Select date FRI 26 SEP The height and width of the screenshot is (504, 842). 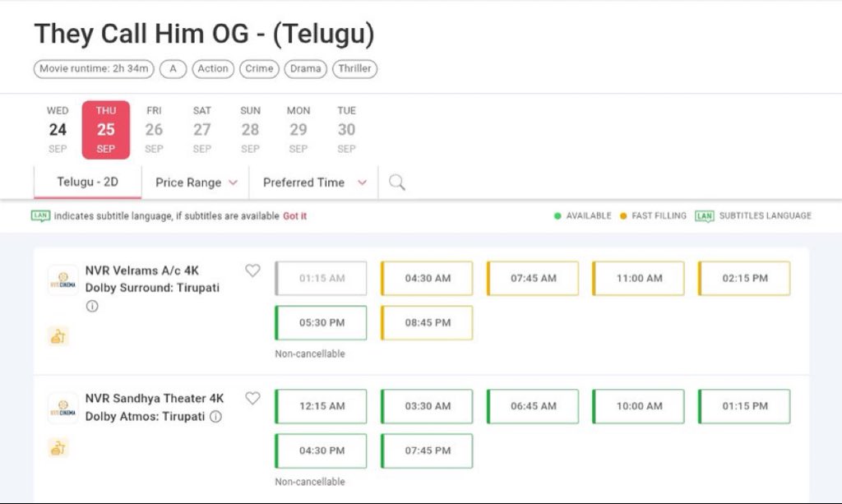tap(154, 129)
